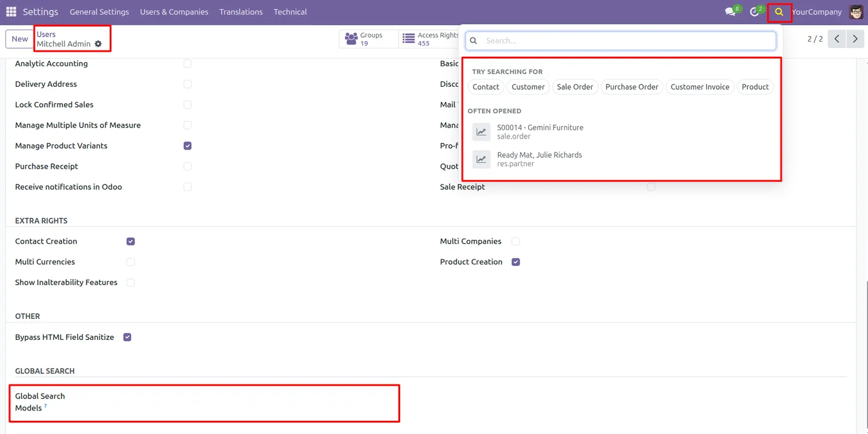Go to Users breadcrumb link

[46, 34]
